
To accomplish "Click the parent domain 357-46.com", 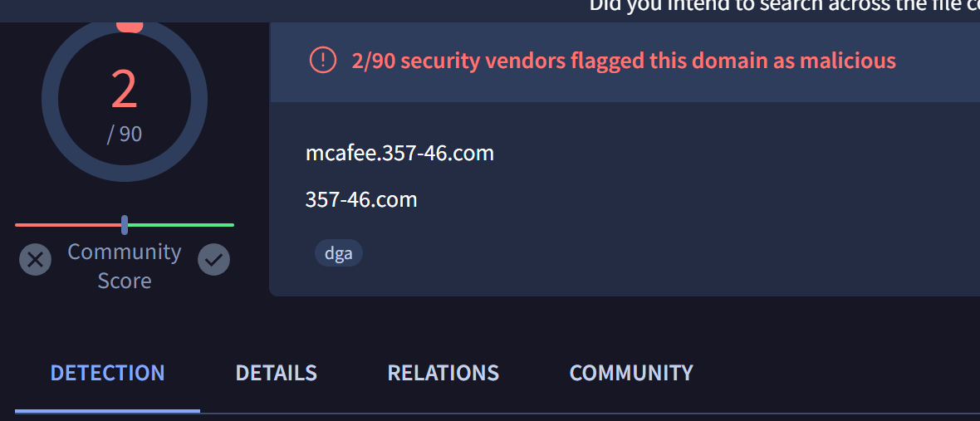I will 361,200.
